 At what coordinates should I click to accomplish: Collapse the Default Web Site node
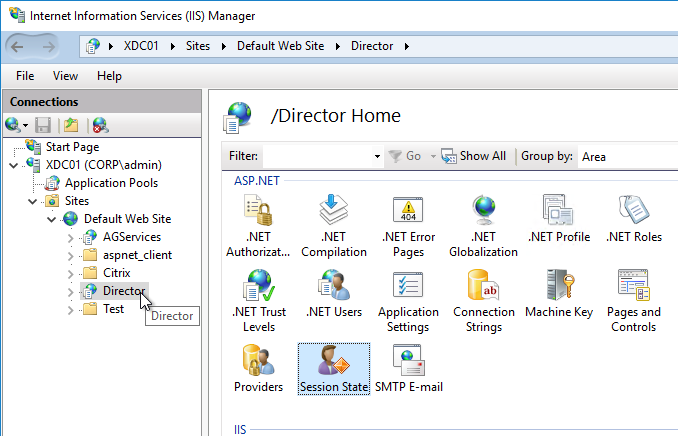(51, 219)
